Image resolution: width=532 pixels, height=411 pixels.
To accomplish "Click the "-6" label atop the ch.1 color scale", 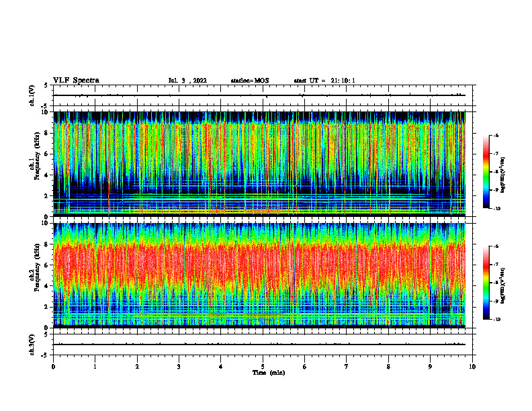I will pyautogui.click(x=496, y=136).
